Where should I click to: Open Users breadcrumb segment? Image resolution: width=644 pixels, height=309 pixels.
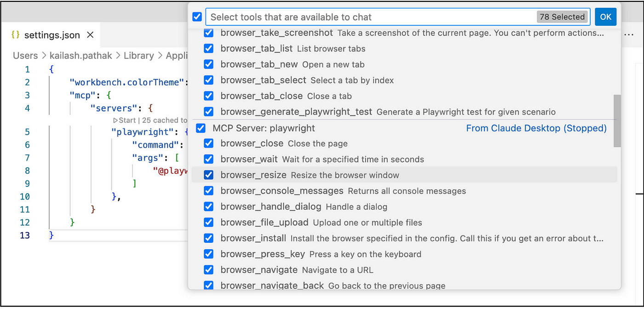[x=25, y=56]
